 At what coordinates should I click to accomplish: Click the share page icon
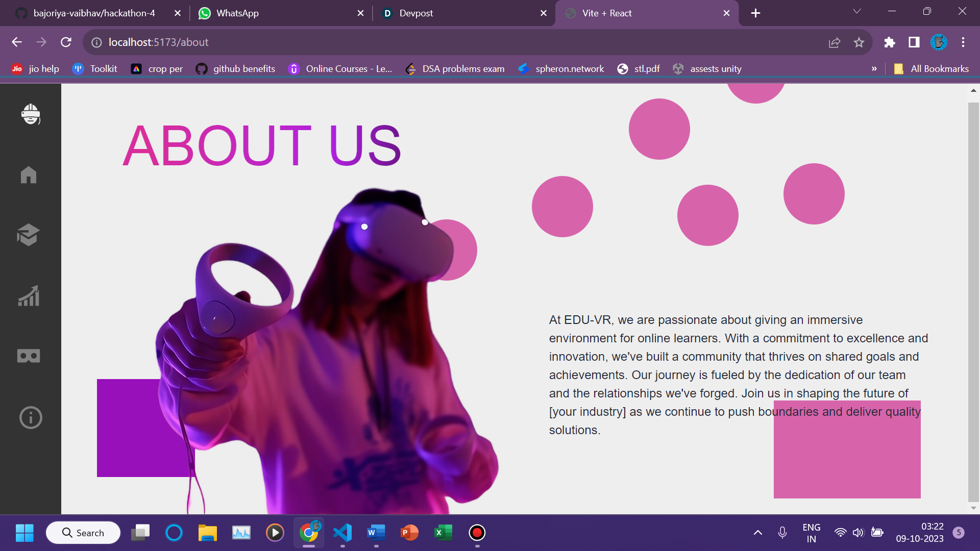click(835, 42)
